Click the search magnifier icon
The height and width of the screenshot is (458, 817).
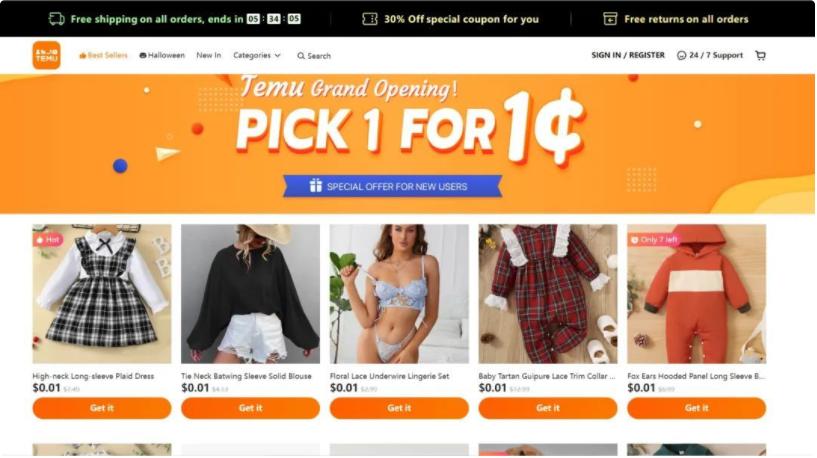pos(301,56)
